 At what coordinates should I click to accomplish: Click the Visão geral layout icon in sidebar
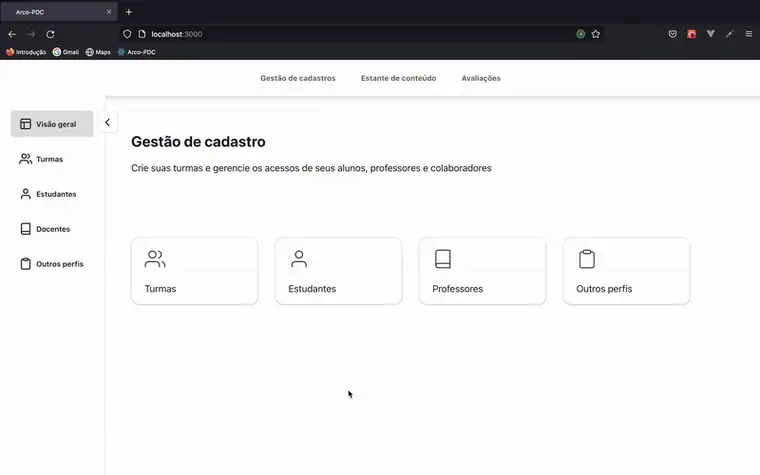click(x=25, y=124)
